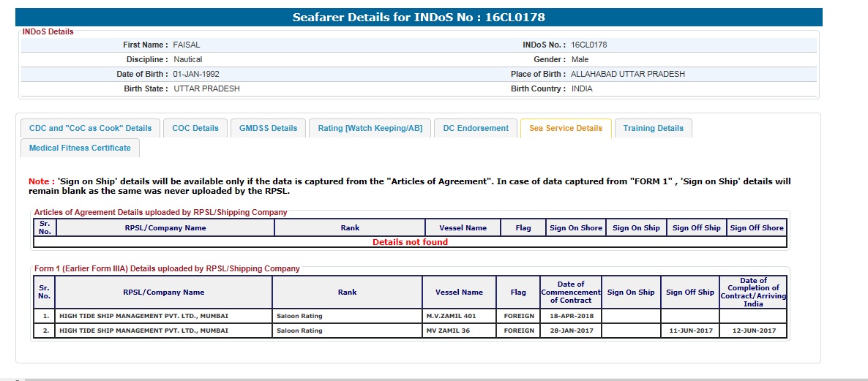This screenshot has height=381, width=868.
Task: Open the Medical Fitness Certificate tab
Action: (x=80, y=148)
